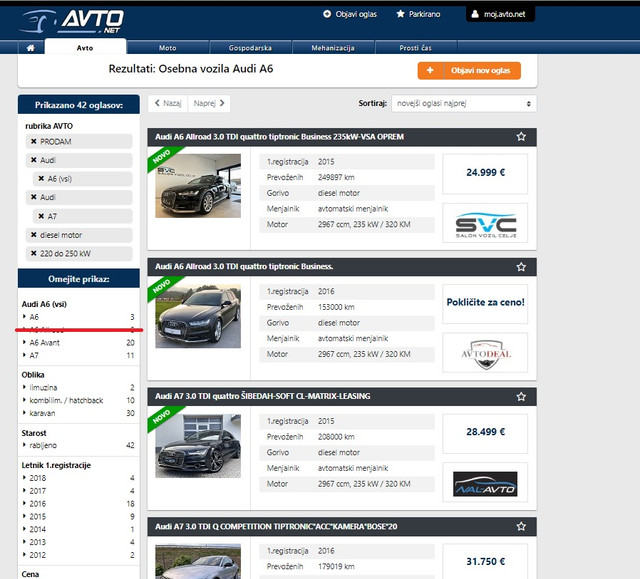Star the Audi A6 Allroad 235kW-VSA OPREM listing
Screen dimensions: 640x579
pos(521,137)
